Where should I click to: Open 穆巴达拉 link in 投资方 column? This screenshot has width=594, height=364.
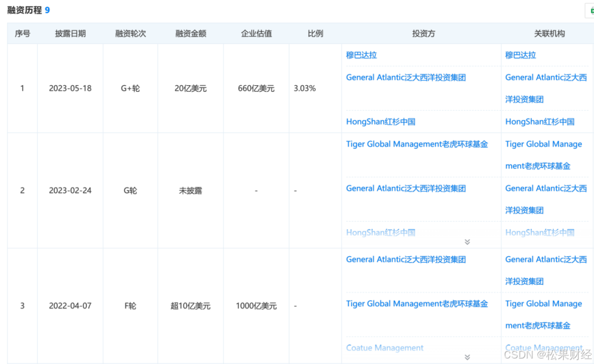(x=361, y=56)
